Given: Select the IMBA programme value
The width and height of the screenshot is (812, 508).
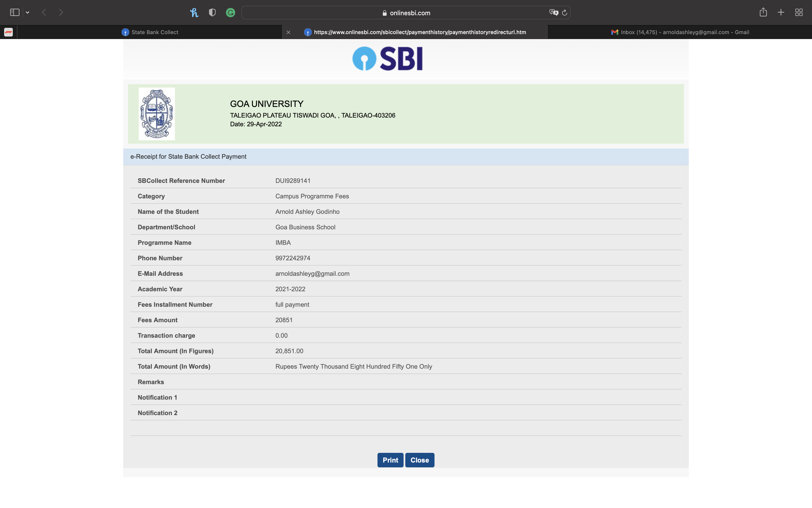Looking at the screenshot, I should 283,243.
